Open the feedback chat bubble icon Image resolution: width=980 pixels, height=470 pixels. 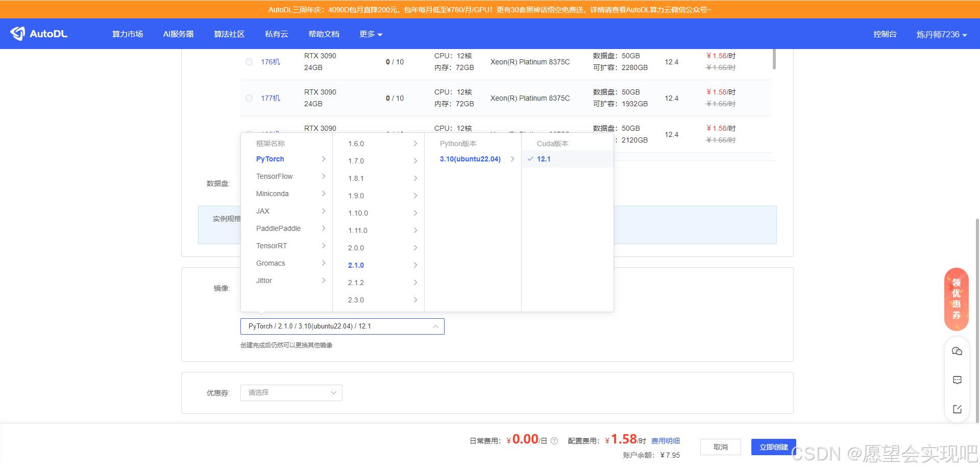click(957, 380)
